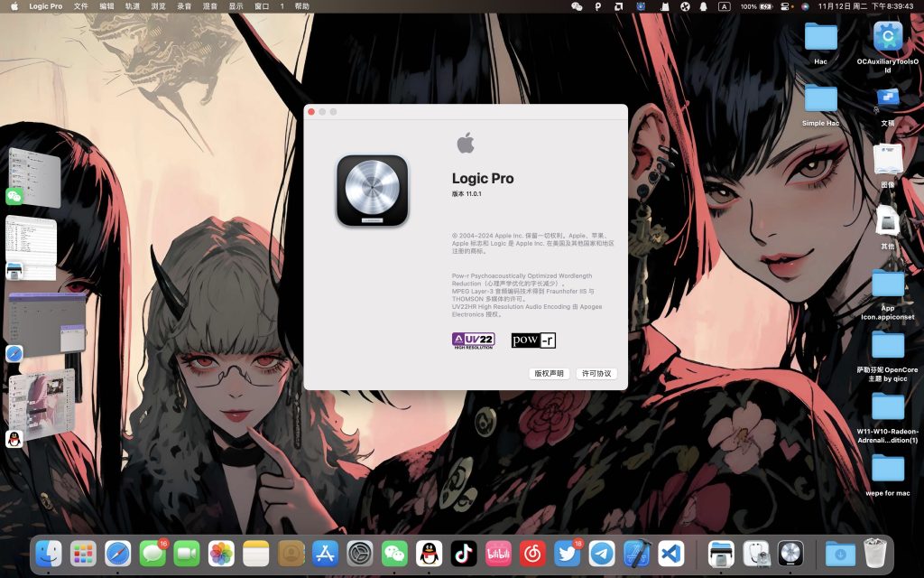
Task: Select the App Icon.appiconset folder
Action: point(888,295)
